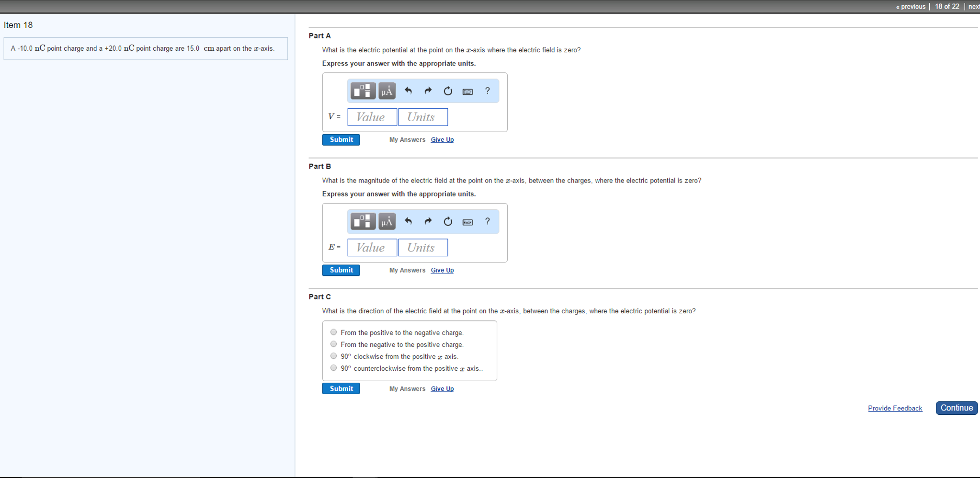The width and height of the screenshot is (980, 478).
Task: Open My Answers for Part B
Action: [407, 270]
